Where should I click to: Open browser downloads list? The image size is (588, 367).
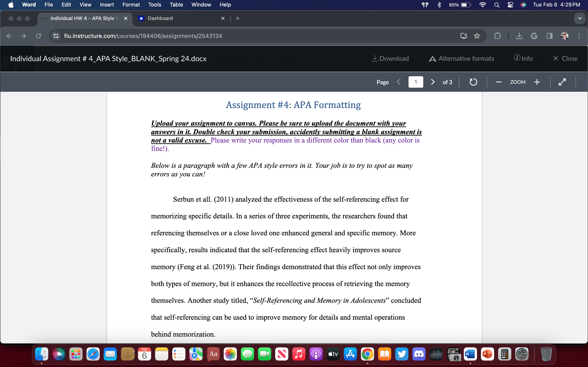point(519,36)
